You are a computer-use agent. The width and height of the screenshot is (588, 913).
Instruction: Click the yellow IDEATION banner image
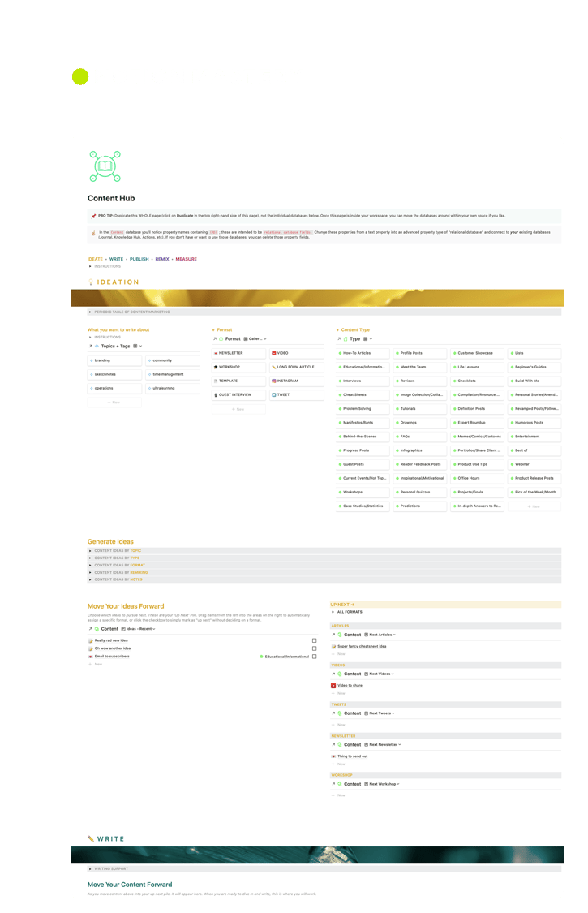(x=316, y=298)
